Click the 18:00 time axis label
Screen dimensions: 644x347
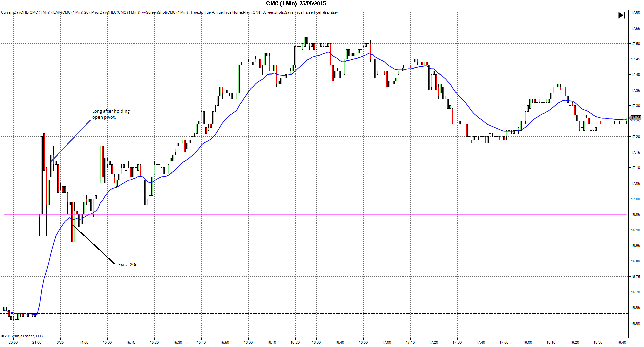tap(528, 342)
